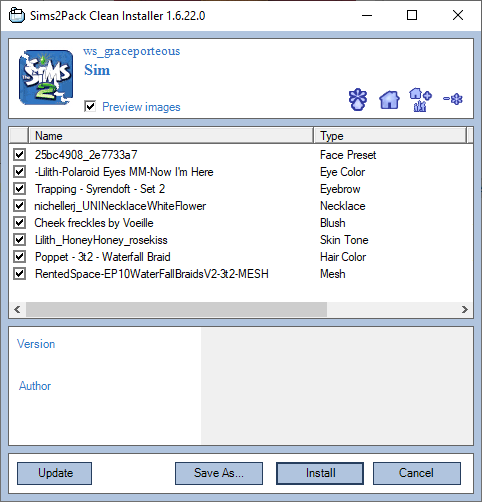Click the house with plus icon
This screenshot has width=482, height=502.
[x=420, y=100]
